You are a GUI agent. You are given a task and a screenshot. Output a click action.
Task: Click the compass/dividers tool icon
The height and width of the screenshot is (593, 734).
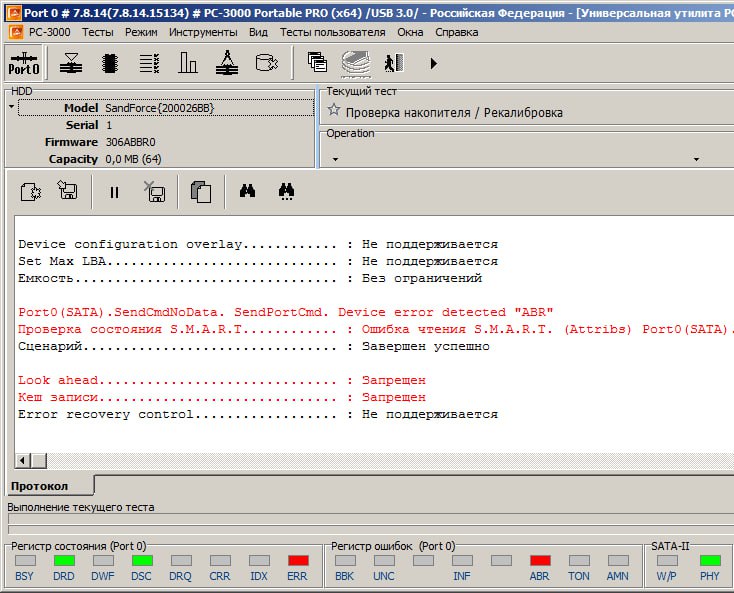click(227, 64)
